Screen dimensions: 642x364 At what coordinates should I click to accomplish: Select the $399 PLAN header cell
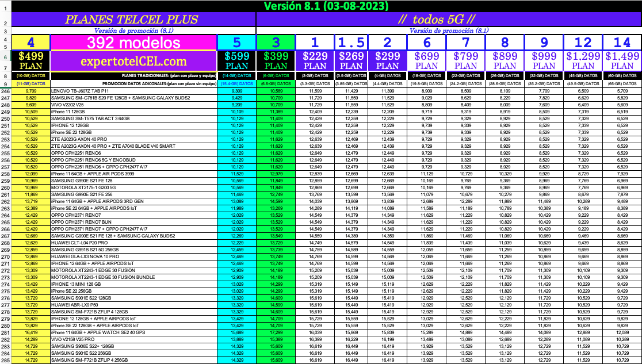276,61
